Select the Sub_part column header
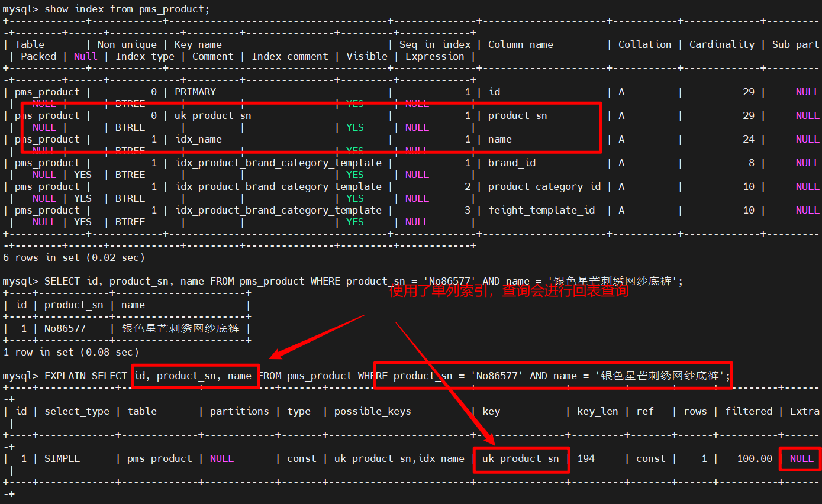Image resolution: width=822 pixels, height=504 pixels. pyautogui.click(x=796, y=45)
